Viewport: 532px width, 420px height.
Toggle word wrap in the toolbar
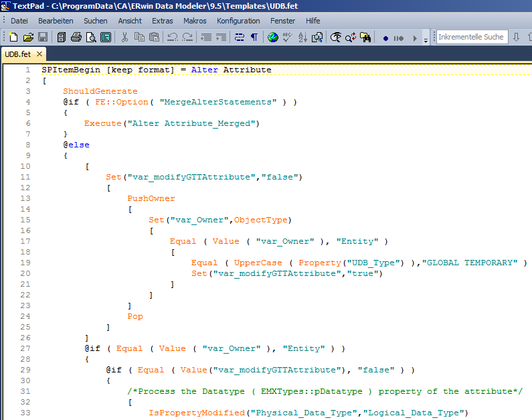[240, 38]
